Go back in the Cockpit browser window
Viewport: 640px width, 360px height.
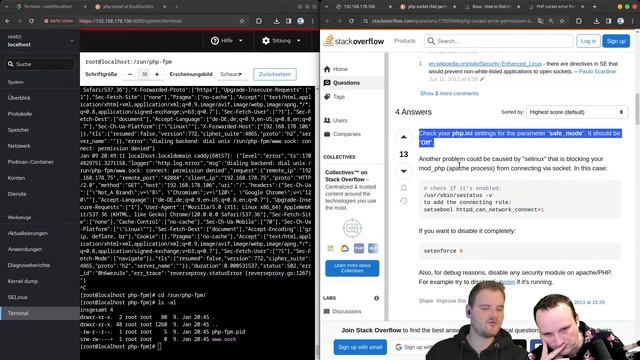click(x=8, y=21)
